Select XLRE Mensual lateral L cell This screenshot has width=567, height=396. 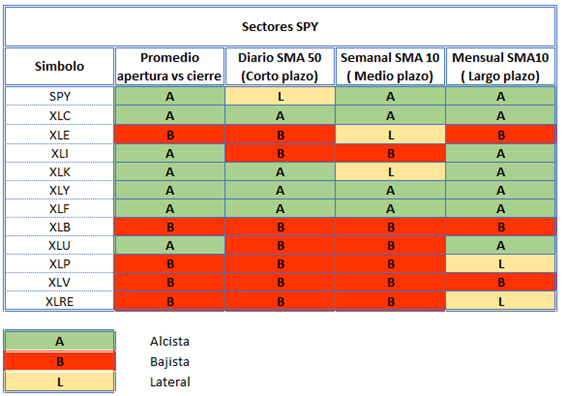[x=500, y=301]
